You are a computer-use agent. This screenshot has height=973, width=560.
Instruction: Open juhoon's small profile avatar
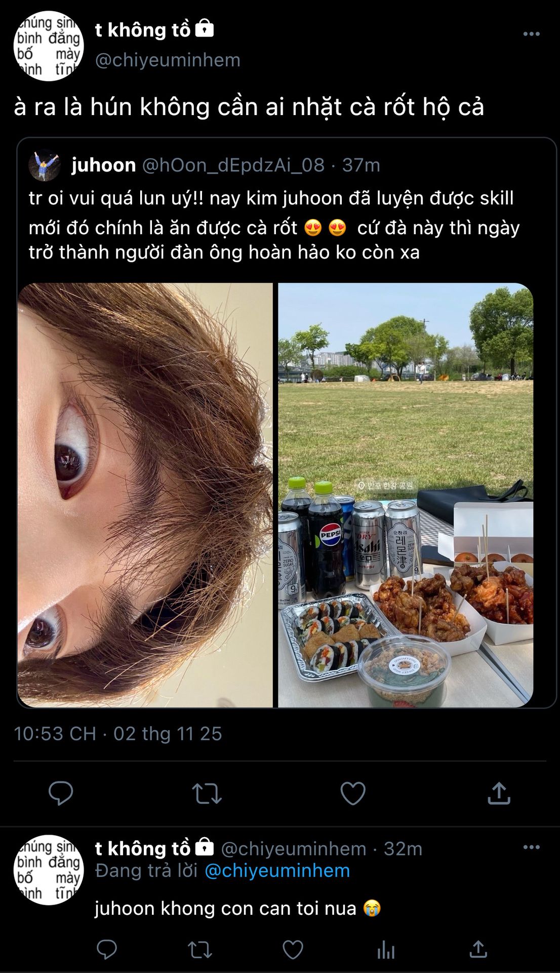click(x=45, y=165)
